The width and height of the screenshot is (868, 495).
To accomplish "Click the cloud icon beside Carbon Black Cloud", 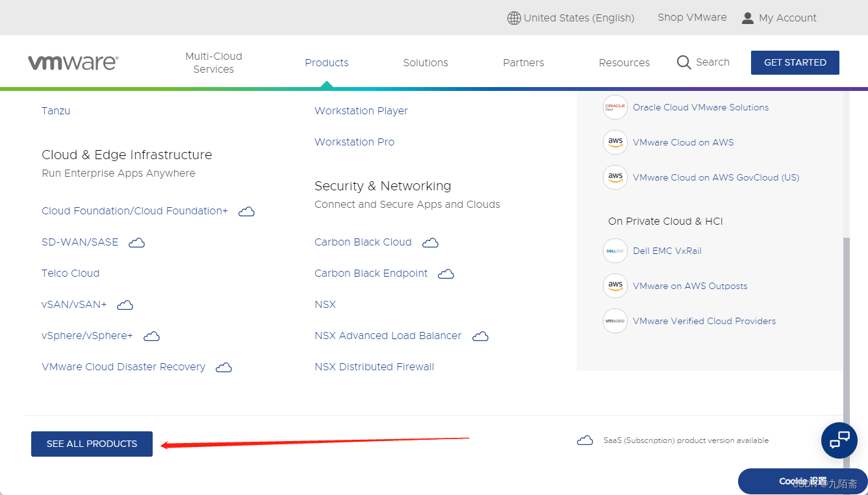I will click(x=430, y=242).
